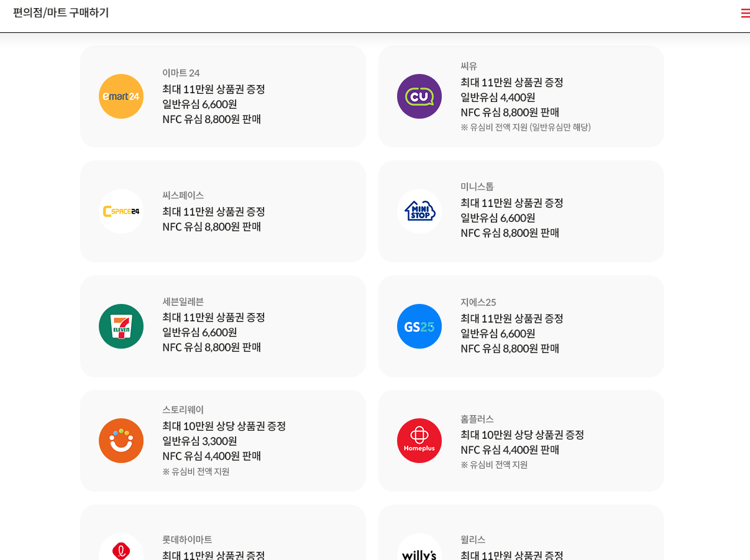Click CU's 유심비 전액 지원 (일반유심만 해당) note
Screen dimensions: 750x560
click(x=526, y=127)
